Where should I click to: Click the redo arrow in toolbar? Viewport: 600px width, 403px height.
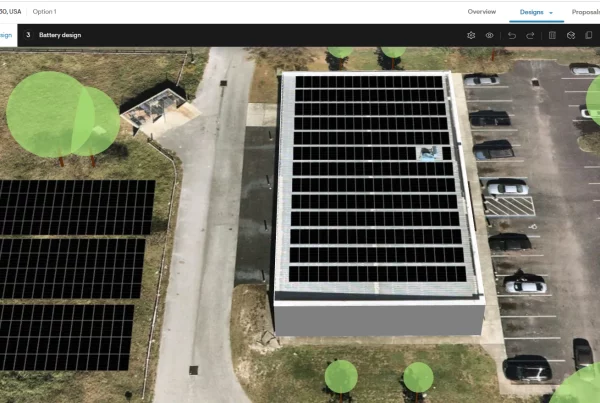click(x=530, y=35)
